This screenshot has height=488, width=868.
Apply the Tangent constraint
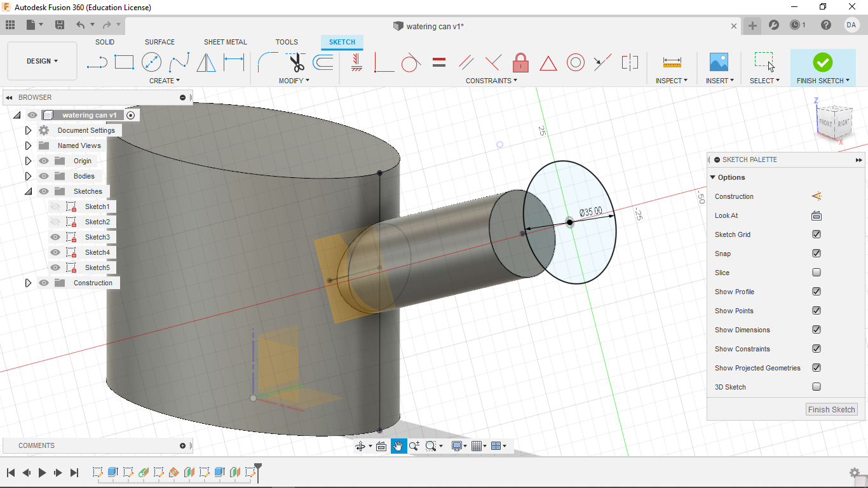pos(411,62)
